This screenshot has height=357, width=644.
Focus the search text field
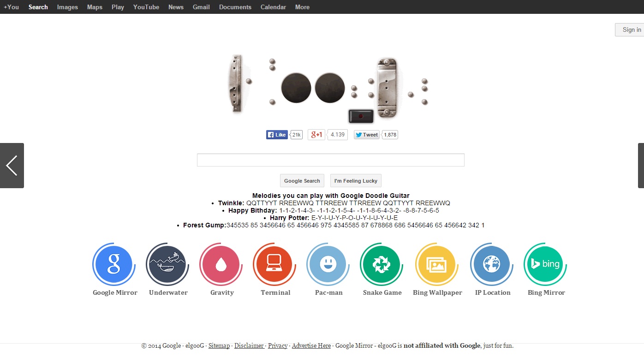[x=330, y=160]
